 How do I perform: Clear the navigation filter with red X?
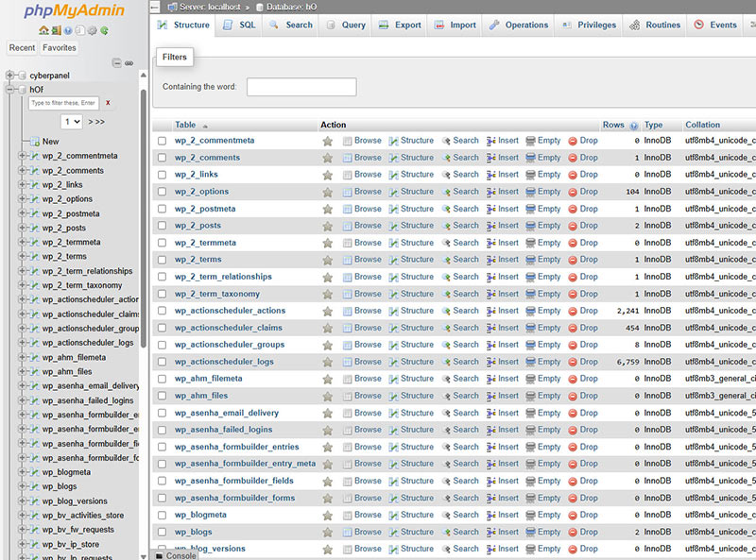pos(108,103)
